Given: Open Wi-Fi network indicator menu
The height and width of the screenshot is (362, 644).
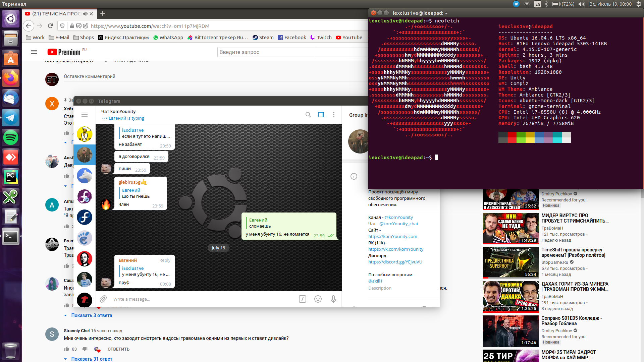Looking at the screenshot, I should click(x=527, y=4).
